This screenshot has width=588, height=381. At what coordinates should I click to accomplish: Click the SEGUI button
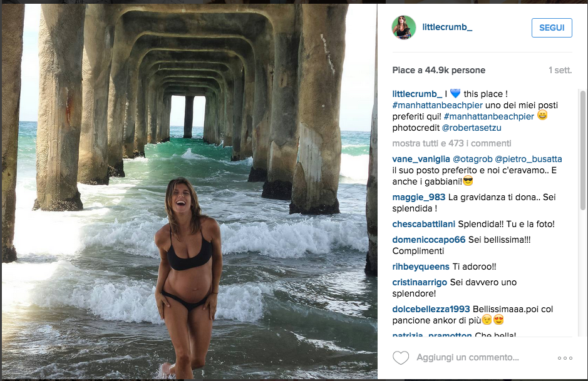[551, 28]
